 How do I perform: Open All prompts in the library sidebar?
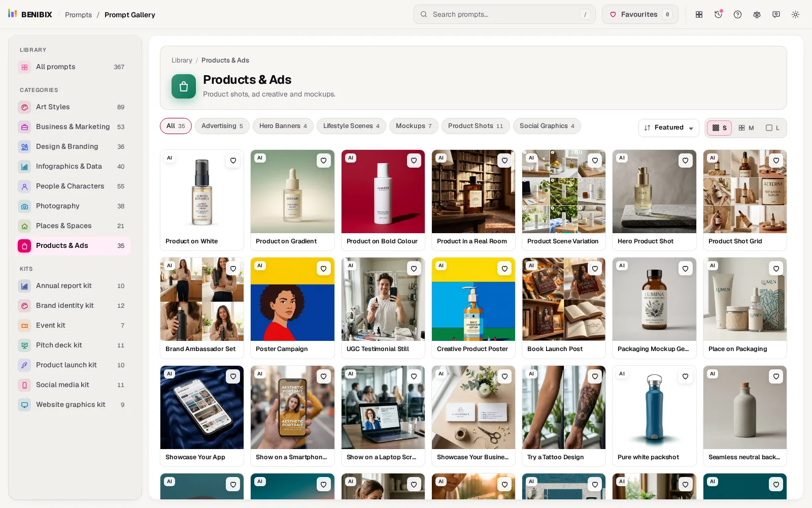coord(74,67)
